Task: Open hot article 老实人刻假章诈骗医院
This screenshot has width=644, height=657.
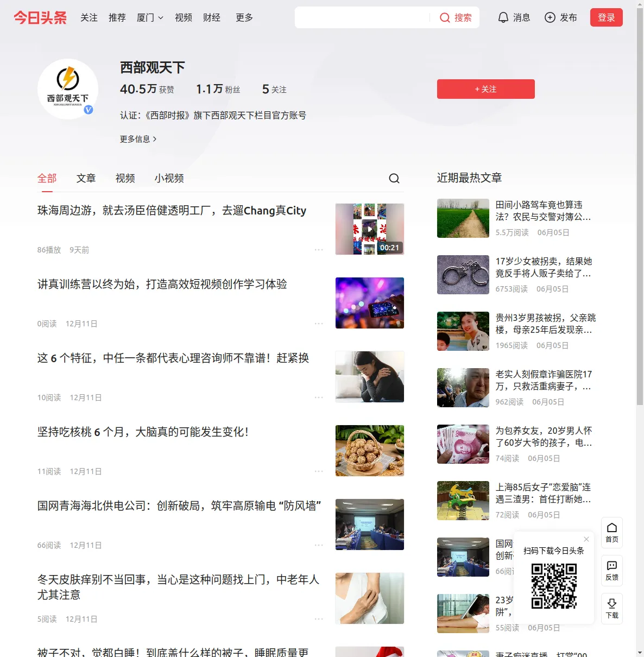Action: 544,380
